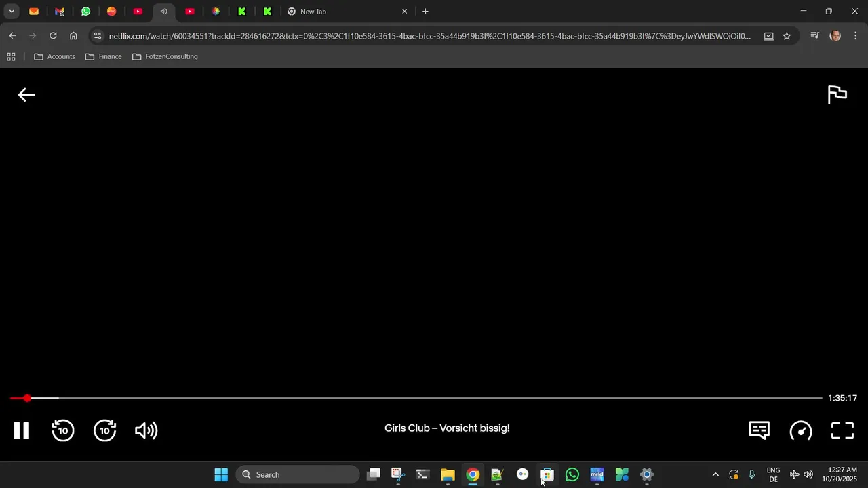Switch to the orange mail tab
The height and width of the screenshot is (488, 868).
pyautogui.click(x=34, y=12)
